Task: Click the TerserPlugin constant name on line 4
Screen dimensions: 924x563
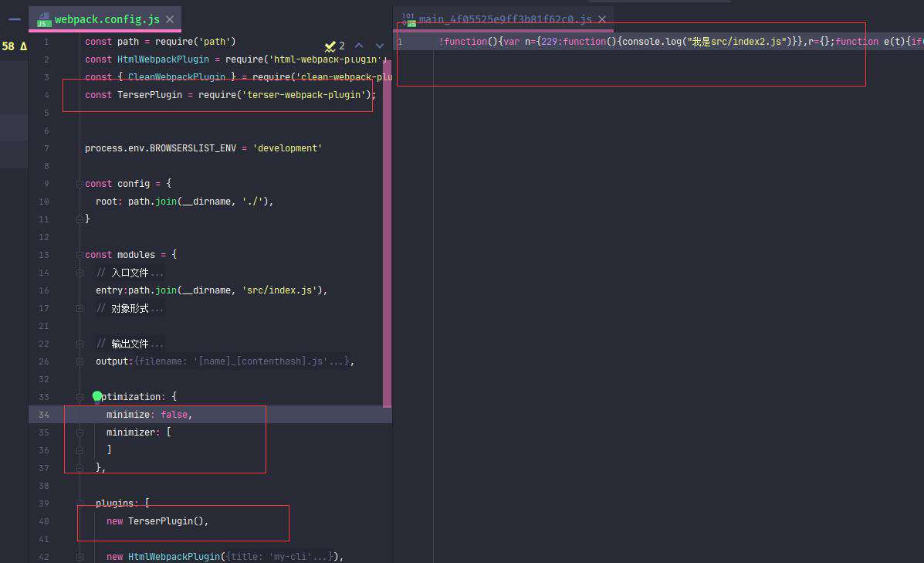Action: pos(150,95)
